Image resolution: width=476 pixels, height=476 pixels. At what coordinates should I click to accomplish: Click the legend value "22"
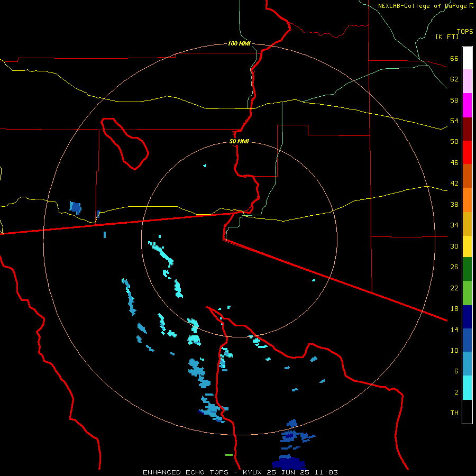pos(454,288)
